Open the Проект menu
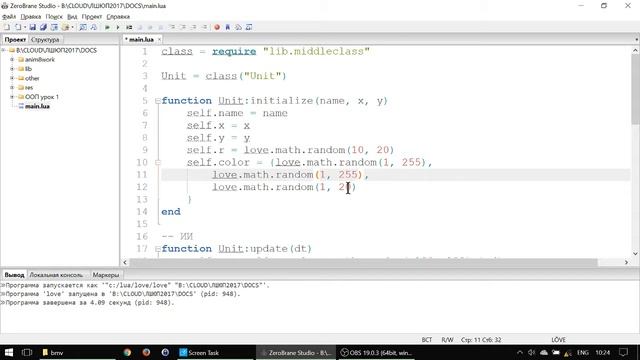This screenshot has width=640, height=360. [x=92, y=17]
